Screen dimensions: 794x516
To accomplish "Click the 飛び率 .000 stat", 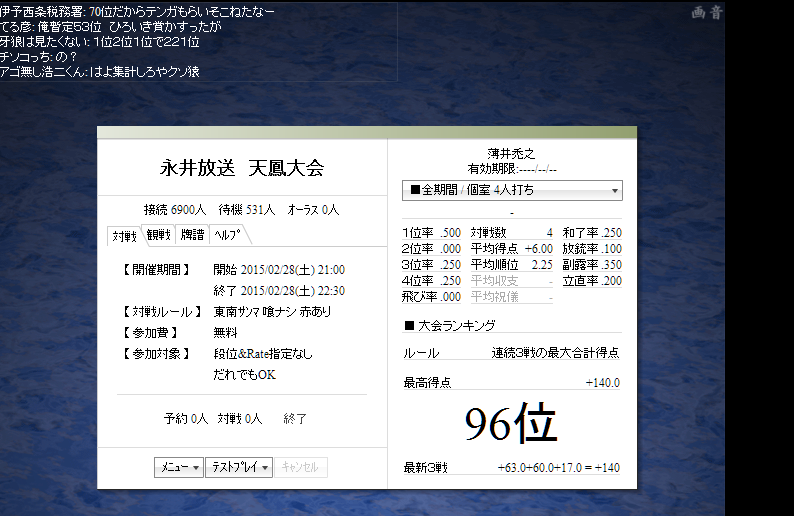I will [x=431, y=297].
